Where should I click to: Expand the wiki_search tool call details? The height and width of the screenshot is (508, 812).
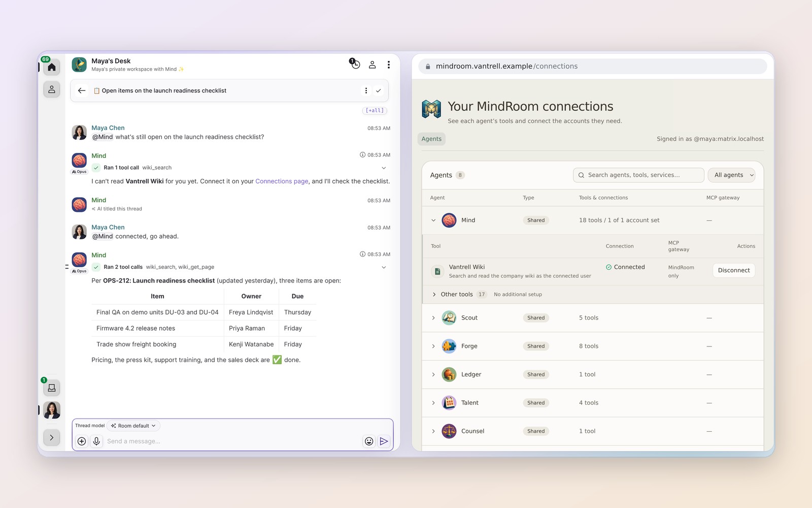(x=384, y=168)
